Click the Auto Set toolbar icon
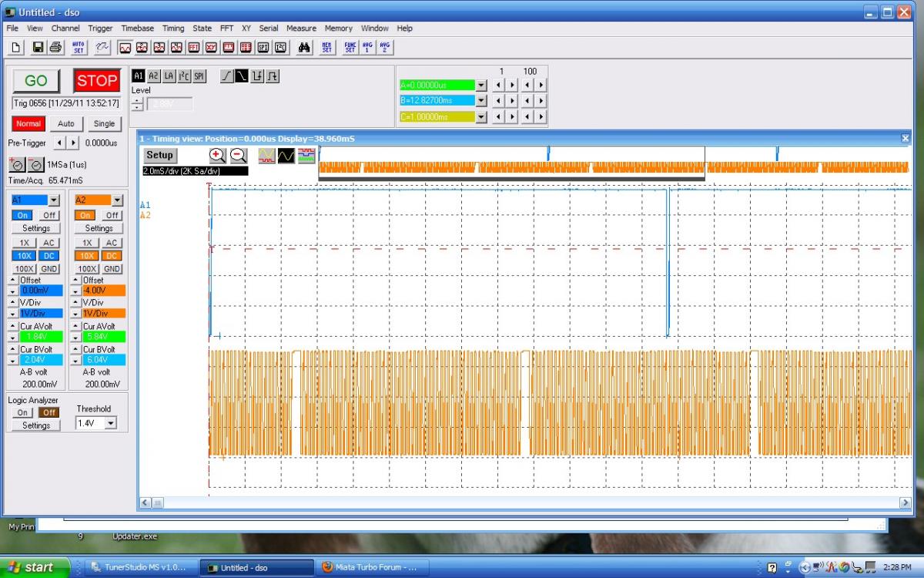Screen dimensions: 924x578 pyautogui.click(x=79, y=47)
